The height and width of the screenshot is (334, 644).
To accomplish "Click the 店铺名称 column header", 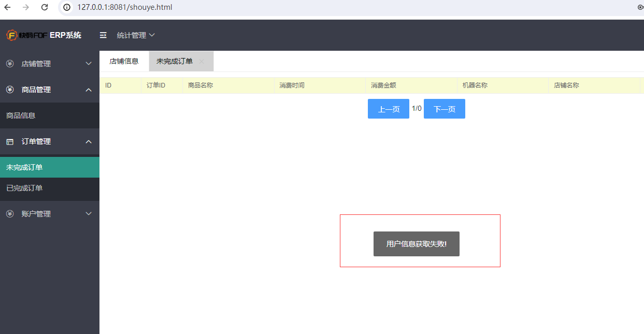I will [594, 85].
